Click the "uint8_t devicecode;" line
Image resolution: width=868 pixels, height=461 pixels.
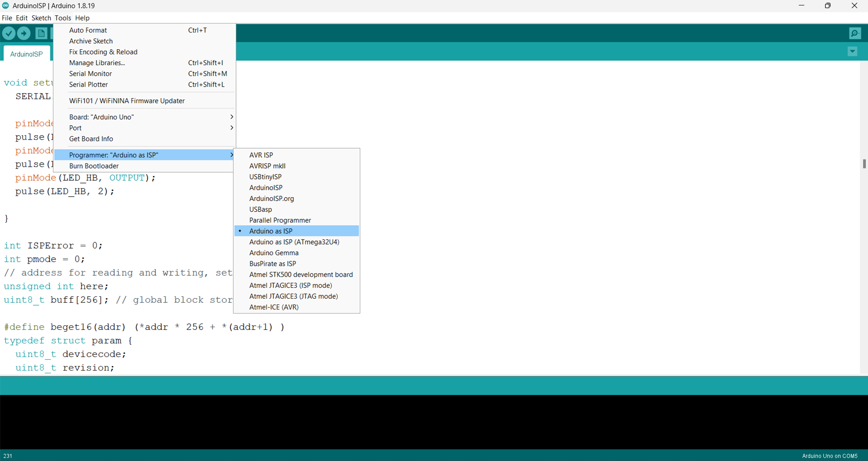71,354
